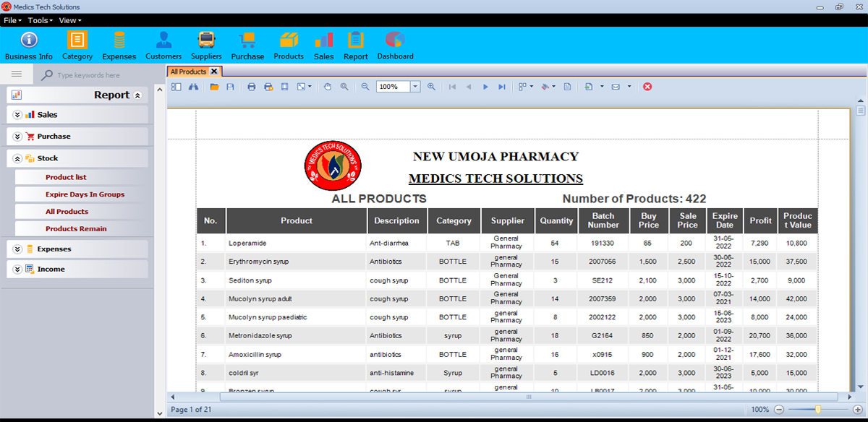This screenshot has width=868, height=422.
Task: Click the Open folder icon in preview toolbar
Action: coord(214,87)
